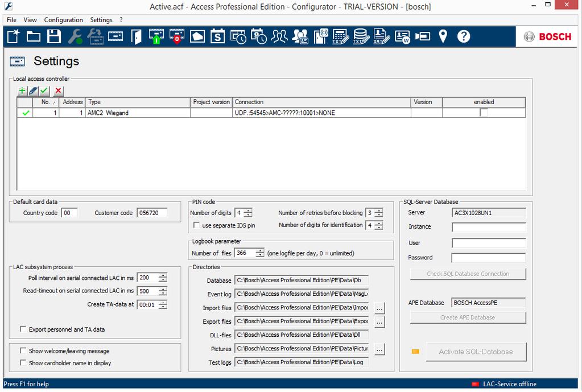This screenshot has width=582, height=392.
Task: Save configuration with the floppy disk icon
Action: [x=54, y=36]
